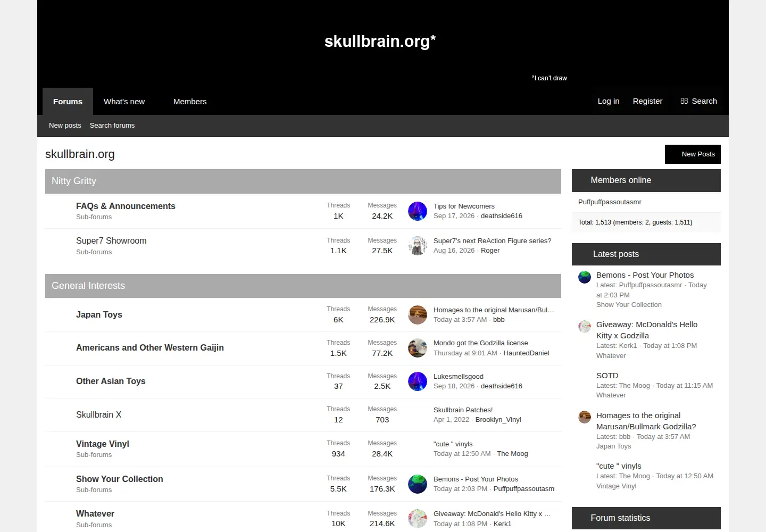Click Puffpuffpassoutasmr in Members online
Image resolution: width=766 pixels, height=532 pixels.
610,202
